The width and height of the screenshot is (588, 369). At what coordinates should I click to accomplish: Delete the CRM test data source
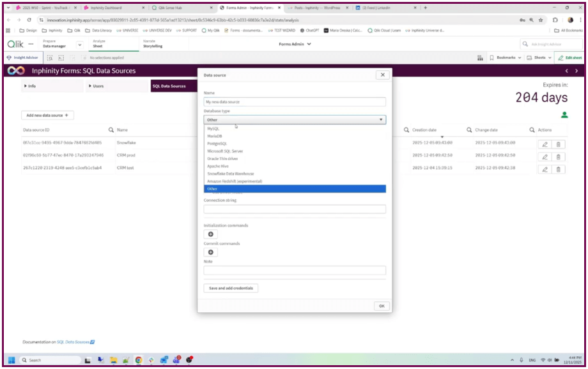click(x=559, y=169)
